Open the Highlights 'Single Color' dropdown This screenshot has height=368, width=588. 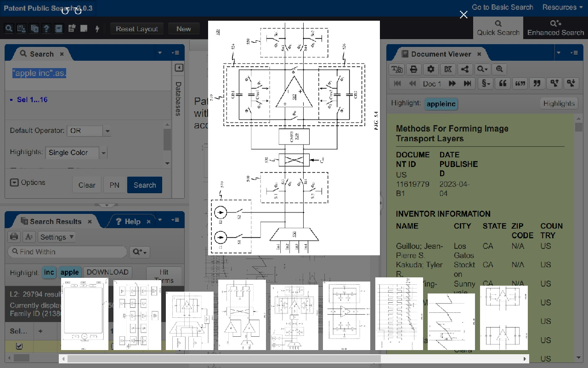(x=103, y=153)
